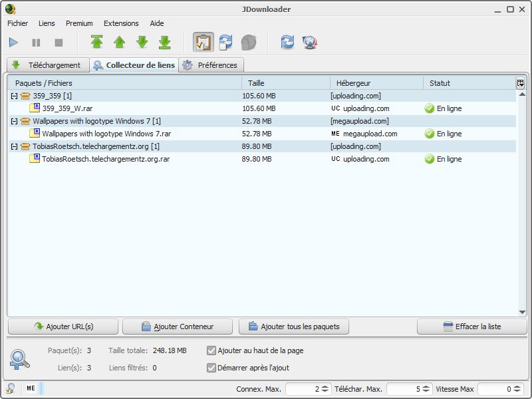
Task: Open the Premium menu
Action: click(79, 23)
